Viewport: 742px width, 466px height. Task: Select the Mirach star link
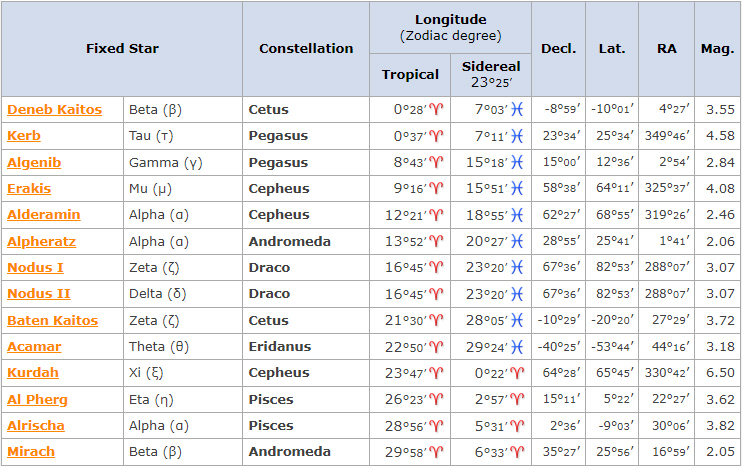[31, 452]
